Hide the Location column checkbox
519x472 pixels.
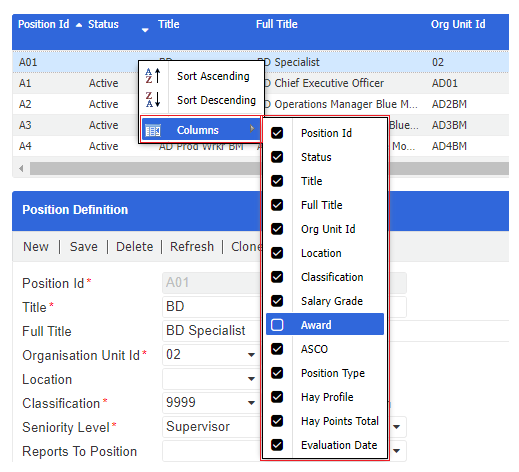[x=277, y=253]
